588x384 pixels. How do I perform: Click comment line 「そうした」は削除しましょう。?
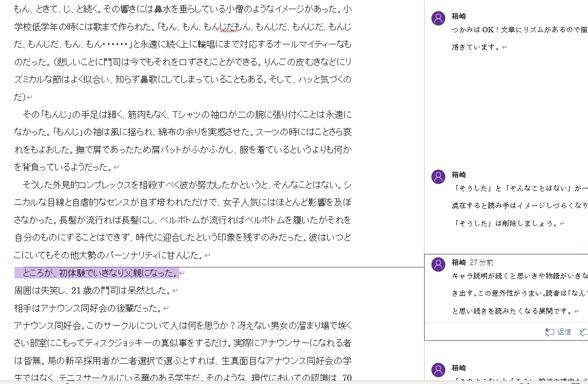[x=506, y=224]
